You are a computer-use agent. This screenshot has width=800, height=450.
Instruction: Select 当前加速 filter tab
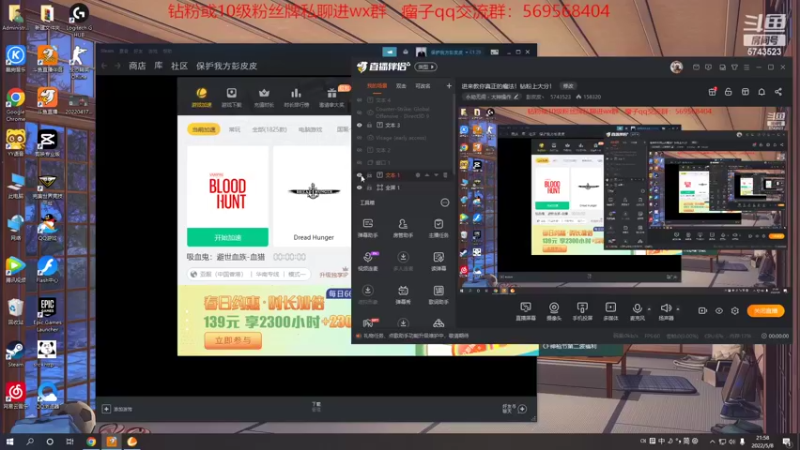click(204, 130)
